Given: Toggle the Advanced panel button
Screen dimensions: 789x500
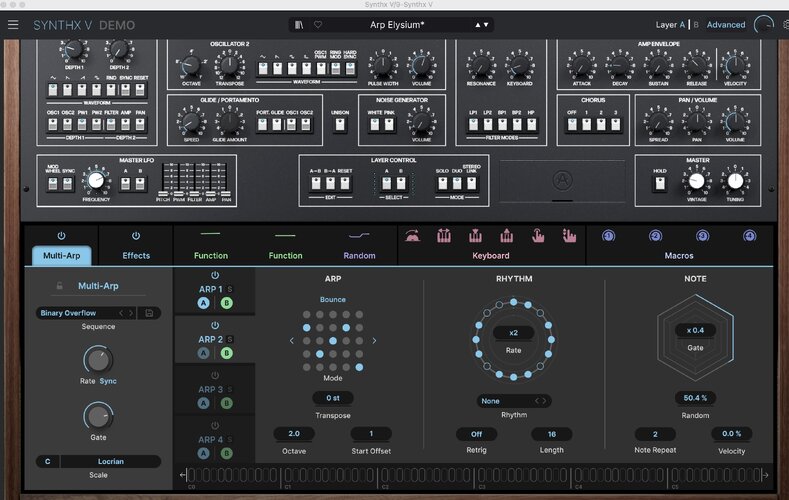Looking at the screenshot, I should pos(726,25).
